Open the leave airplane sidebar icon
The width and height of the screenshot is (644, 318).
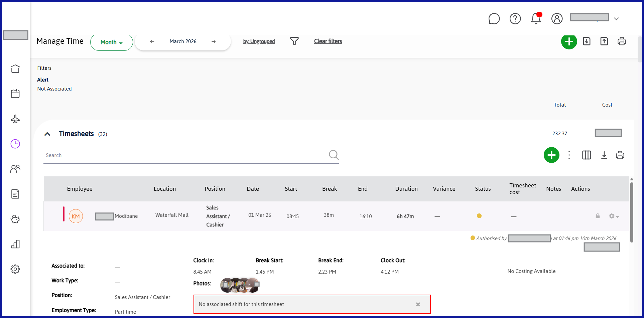click(x=15, y=119)
